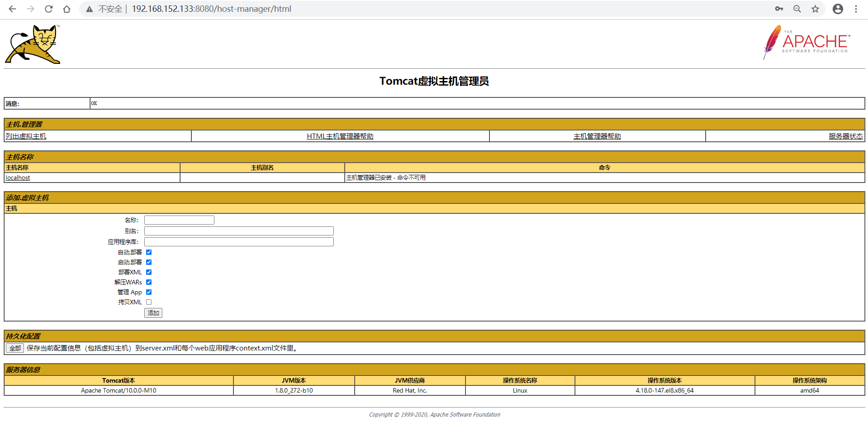Screen dimensions: 868x427
Task: Bookmark this page with the star icon
Action: point(815,9)
